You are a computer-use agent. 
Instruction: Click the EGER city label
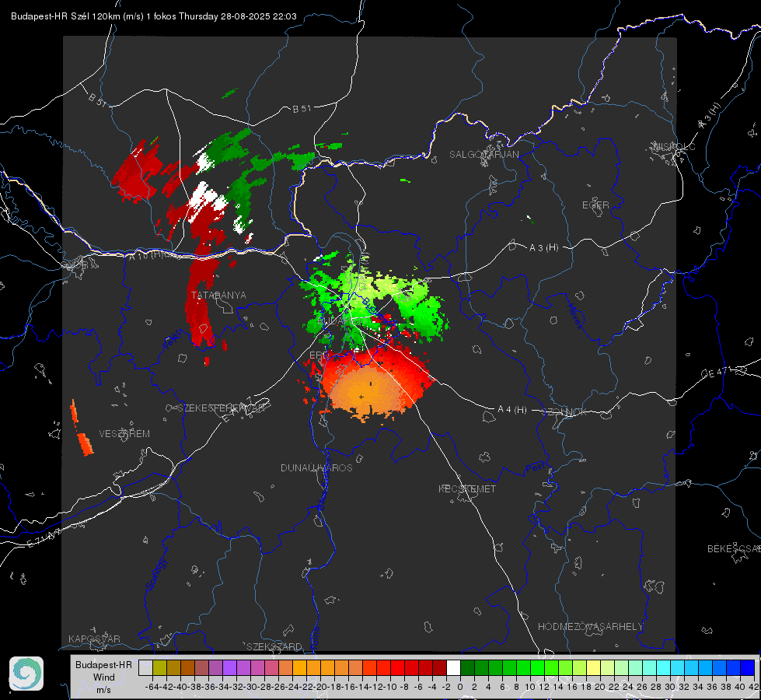point(595,205)
